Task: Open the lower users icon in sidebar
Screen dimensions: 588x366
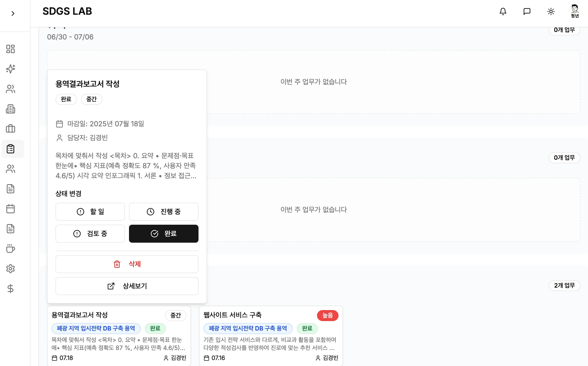Action: [x=10, y=169]
